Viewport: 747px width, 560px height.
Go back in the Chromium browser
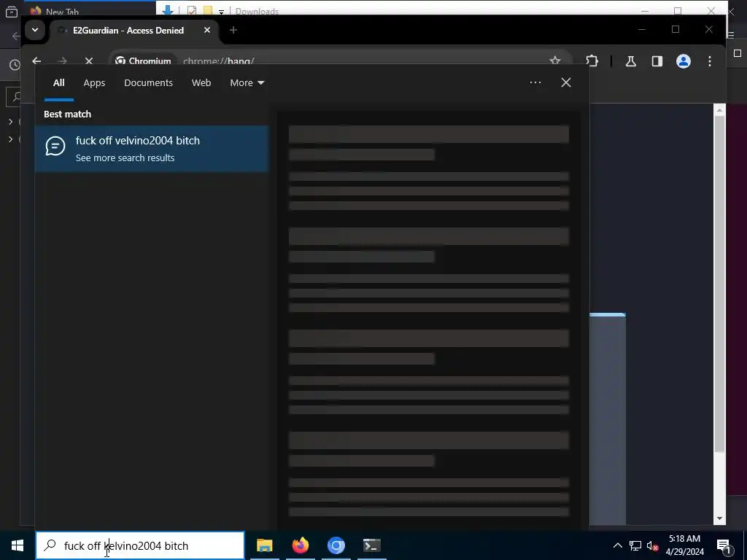(36, 61)
